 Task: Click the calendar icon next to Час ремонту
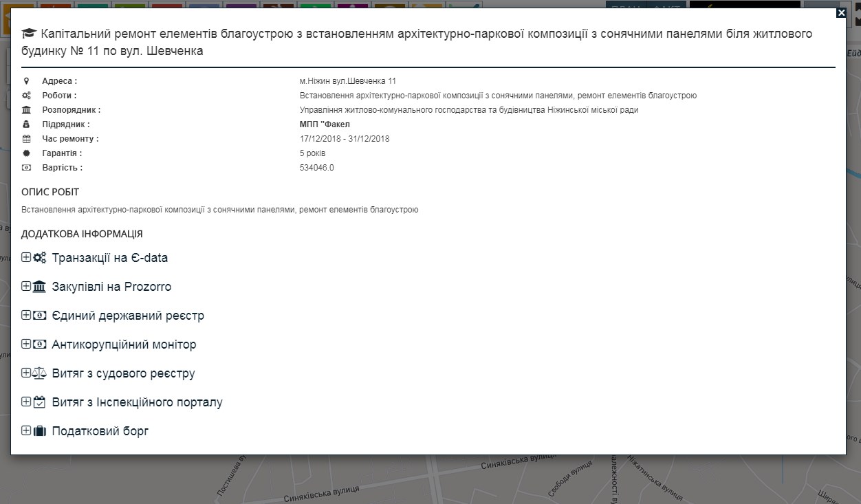(26, 139)
